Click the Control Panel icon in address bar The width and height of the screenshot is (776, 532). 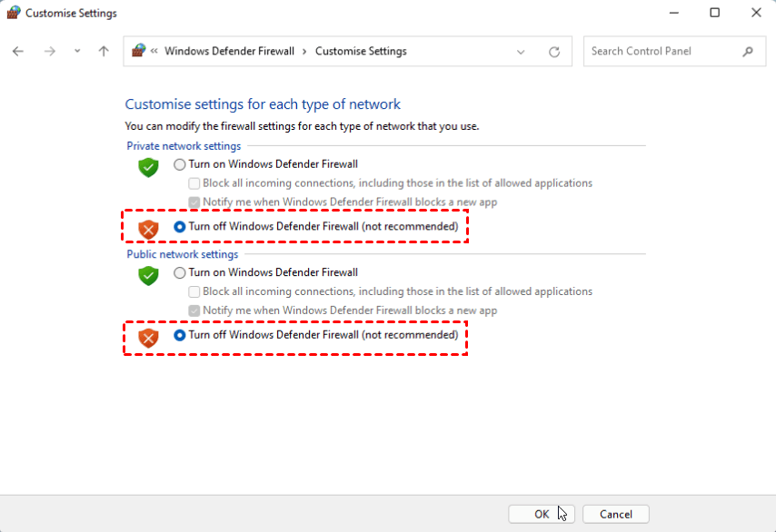click(138, 51)
